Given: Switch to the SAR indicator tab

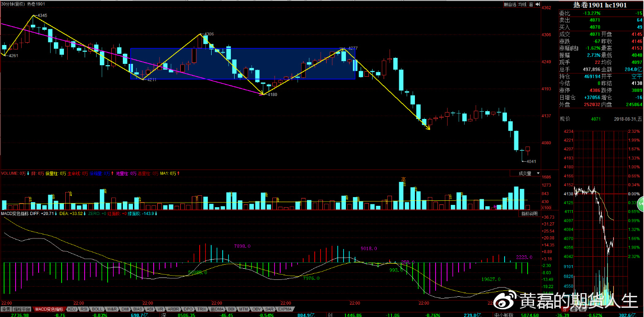Looking at the screenshot, I should click(x=270, y=309).
